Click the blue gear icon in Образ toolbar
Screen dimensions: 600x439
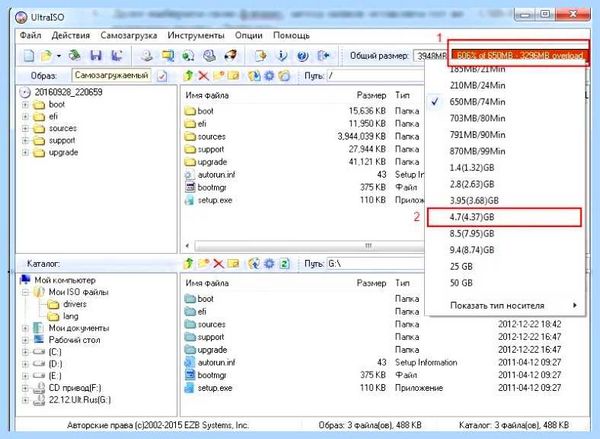[x=269, y=76]
